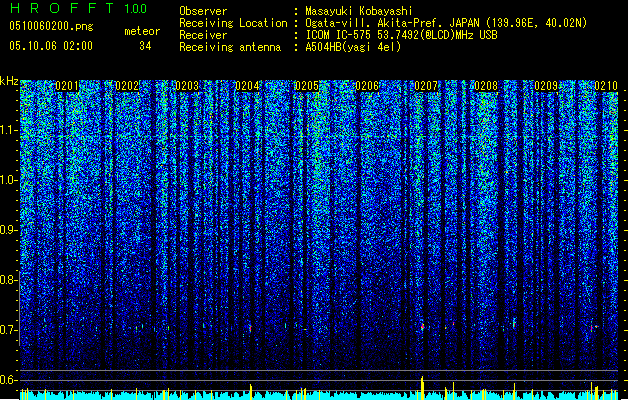Viewport: 629px width, 400px height.
Task: Click the date 05.10.06 02:00
Action: pyautogui.click(x=51, y=46)
